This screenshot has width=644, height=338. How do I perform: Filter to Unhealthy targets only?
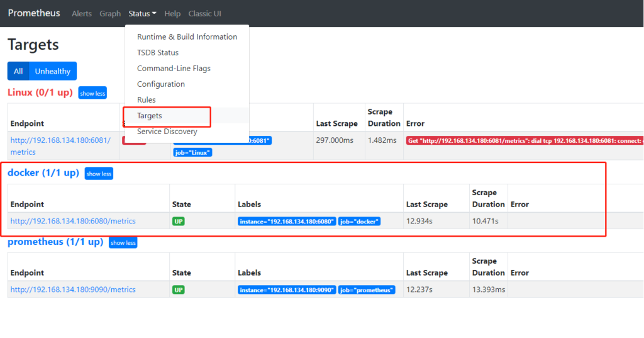tap(53, 71)
